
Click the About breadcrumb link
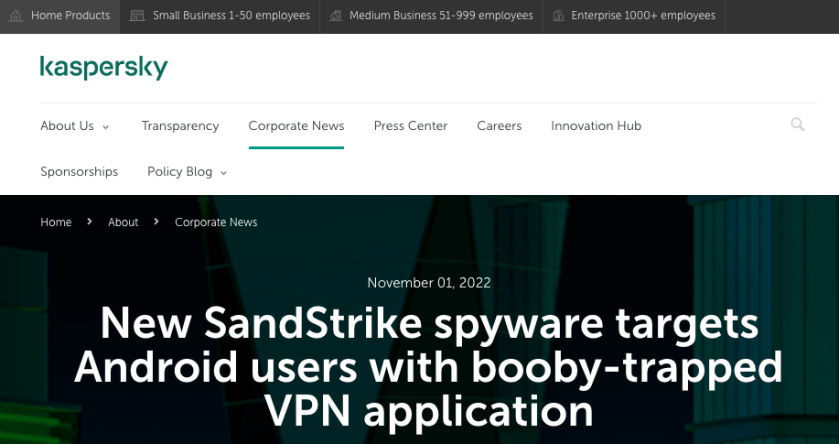click(123, 222)
